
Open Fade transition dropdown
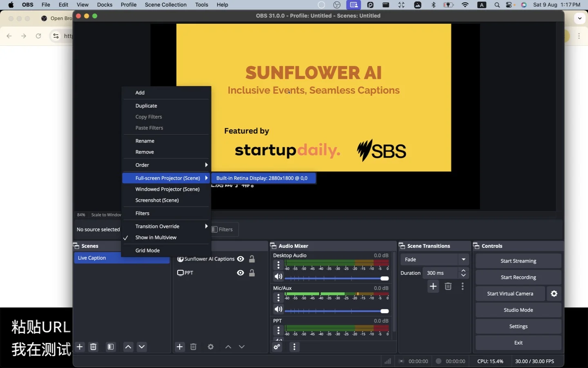point(434,259)
